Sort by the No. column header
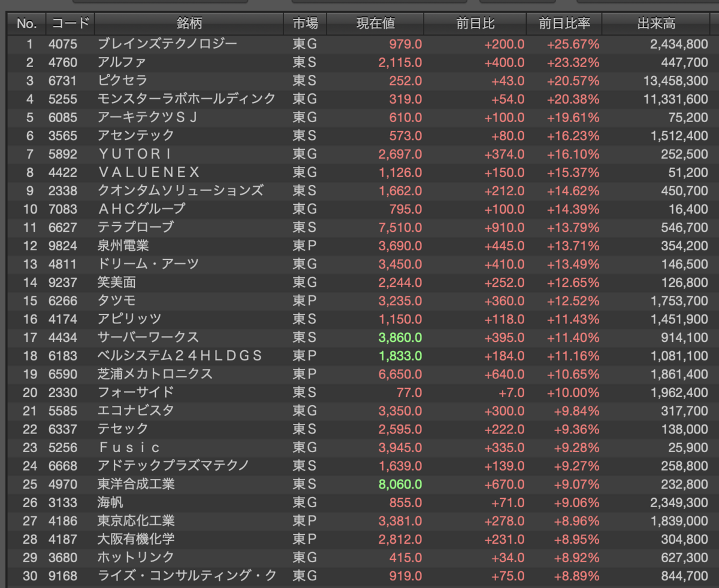The height and width of the screenshot is (588, 719). tap(26, 24)
